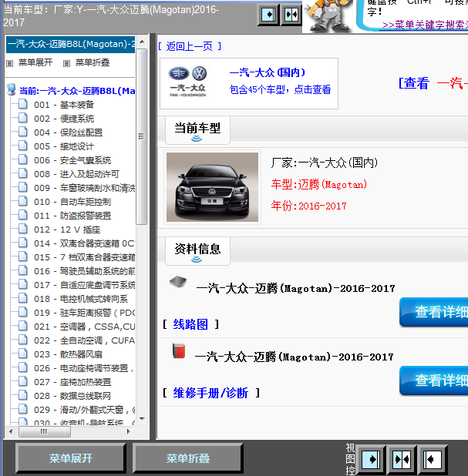Select the current-model root node 当前:一汽-大众-迈腾B8L
This screenshot has width=468, height=476.
(77, 91)
